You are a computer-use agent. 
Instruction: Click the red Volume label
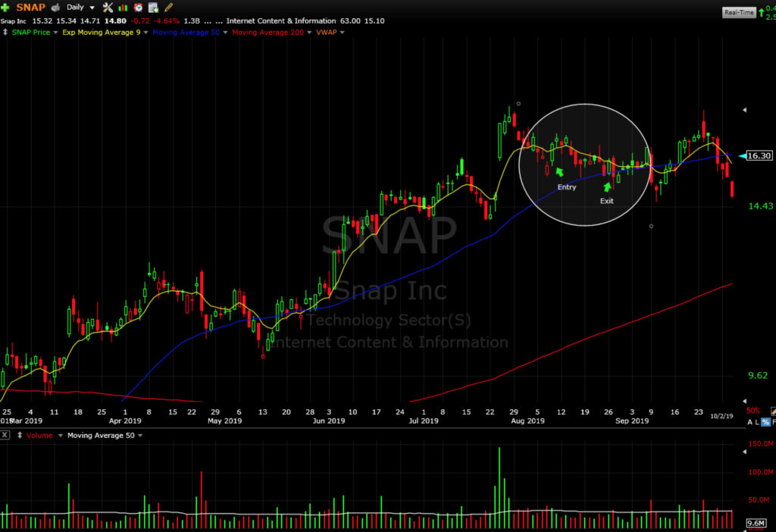39,436
